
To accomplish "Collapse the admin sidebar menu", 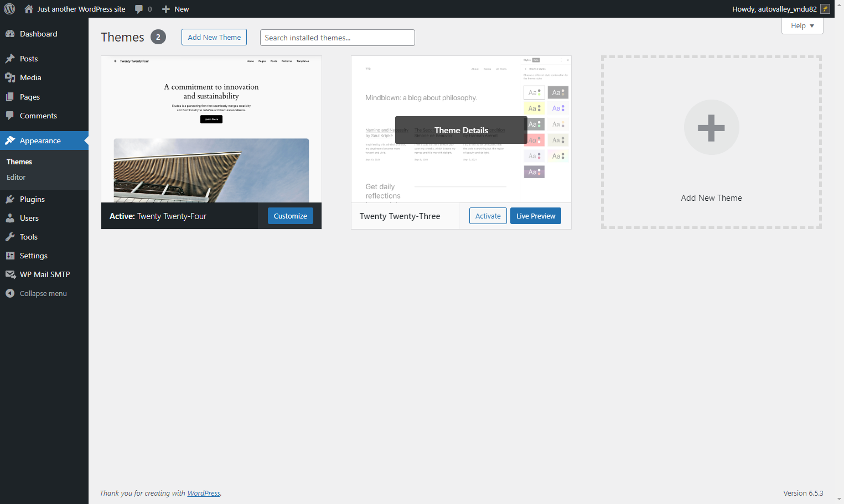I will 44,293.
